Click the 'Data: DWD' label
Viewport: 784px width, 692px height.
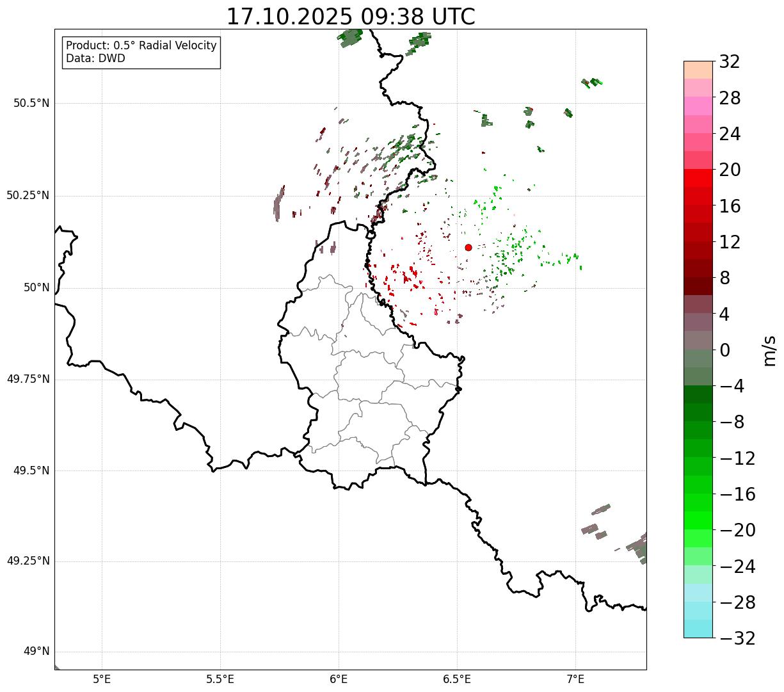point(95,58)
